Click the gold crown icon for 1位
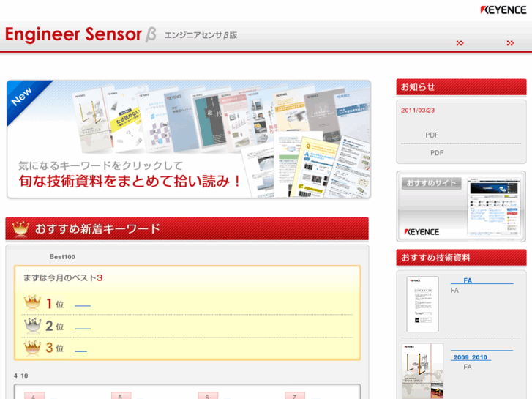Screen dimensions: 532x399 tap(33, 303)
